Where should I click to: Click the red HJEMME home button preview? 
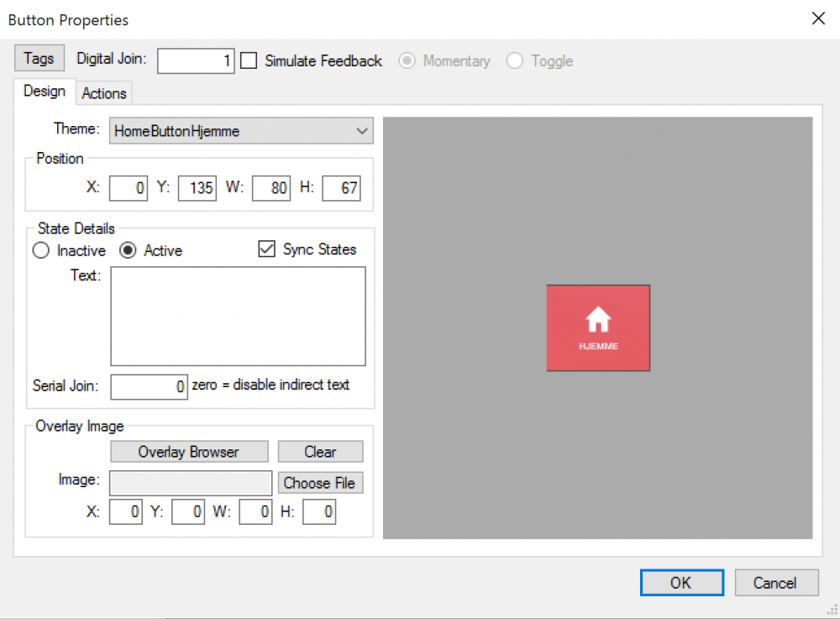point(598,328)
